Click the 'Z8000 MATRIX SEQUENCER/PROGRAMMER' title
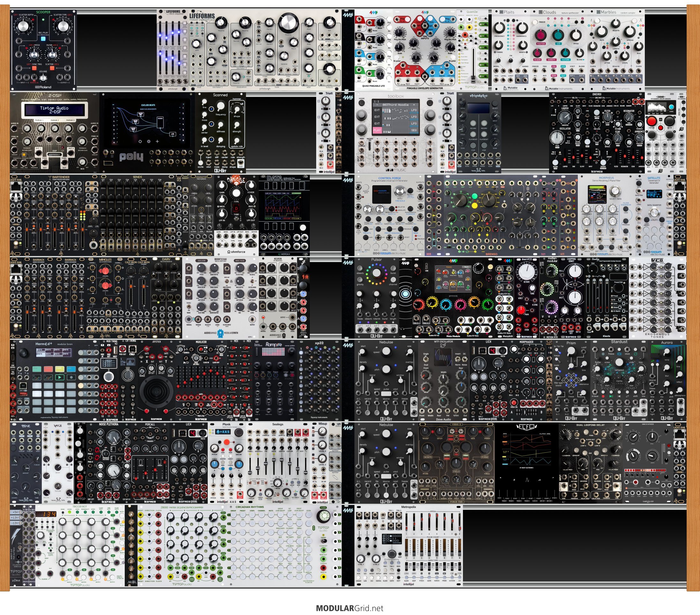This screenshot has height=615, width=700. [x=182, y=508]
